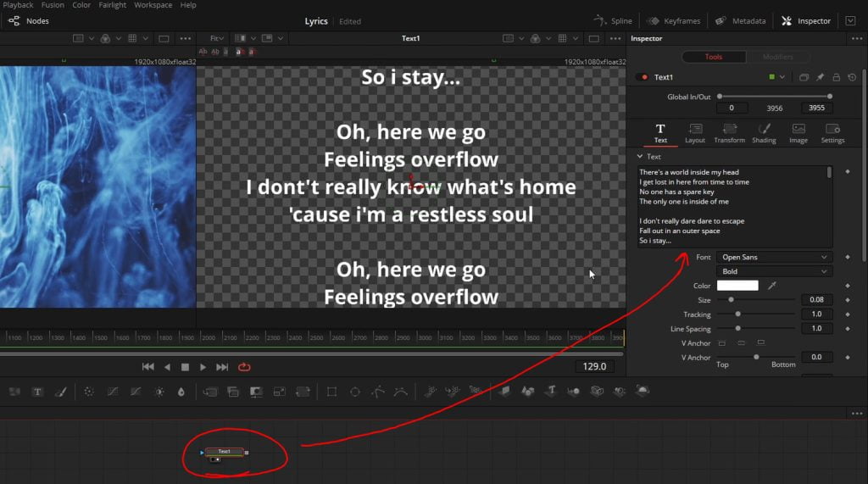Add a BSpline mask tool
The height and width of the screenshot is (484, 868).
pyautogui.click(x=400, y=392)
